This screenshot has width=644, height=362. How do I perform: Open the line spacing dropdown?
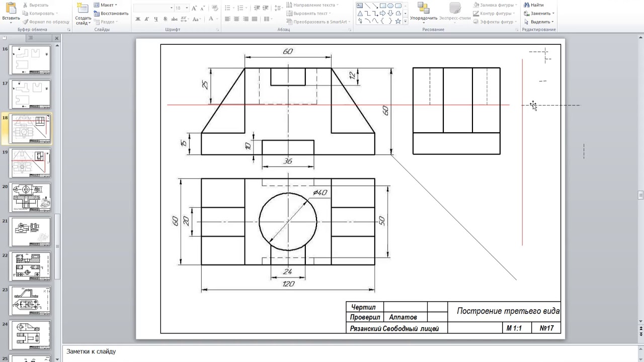[x=278, y=8]
